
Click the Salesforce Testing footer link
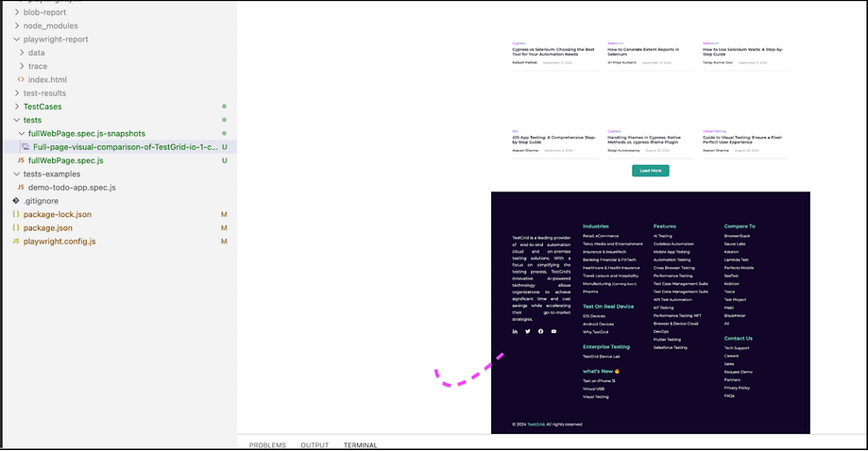pyautogui.click(x=670, y=347)
